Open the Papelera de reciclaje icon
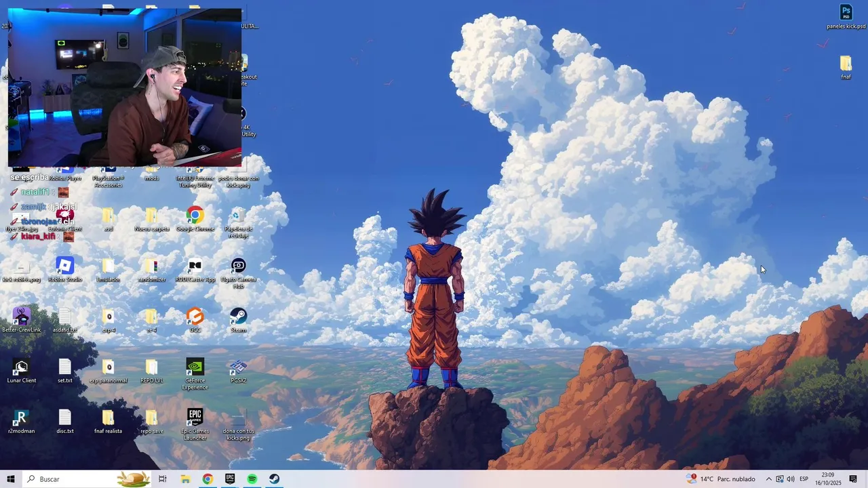 coord(238,222)
